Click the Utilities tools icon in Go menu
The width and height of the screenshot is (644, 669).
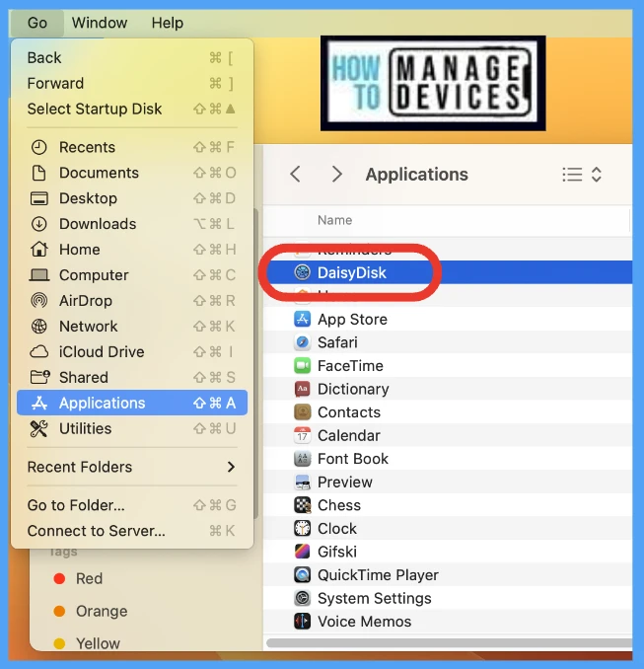point(38,429)
